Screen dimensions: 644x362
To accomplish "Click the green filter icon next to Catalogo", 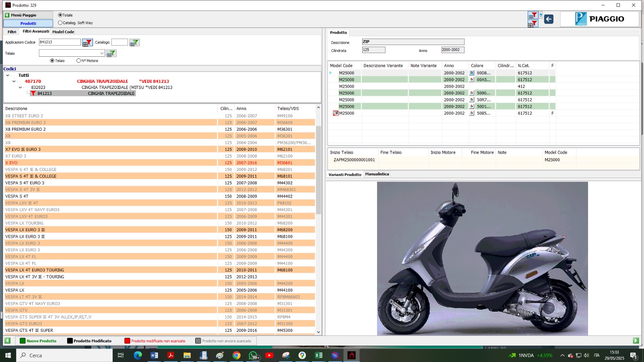I will [x=134, y=43].
